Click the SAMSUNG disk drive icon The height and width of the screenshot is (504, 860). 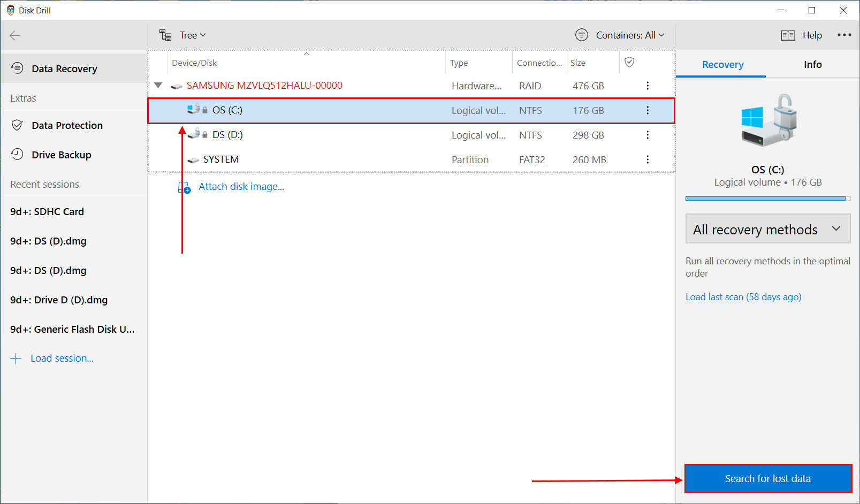177,86
